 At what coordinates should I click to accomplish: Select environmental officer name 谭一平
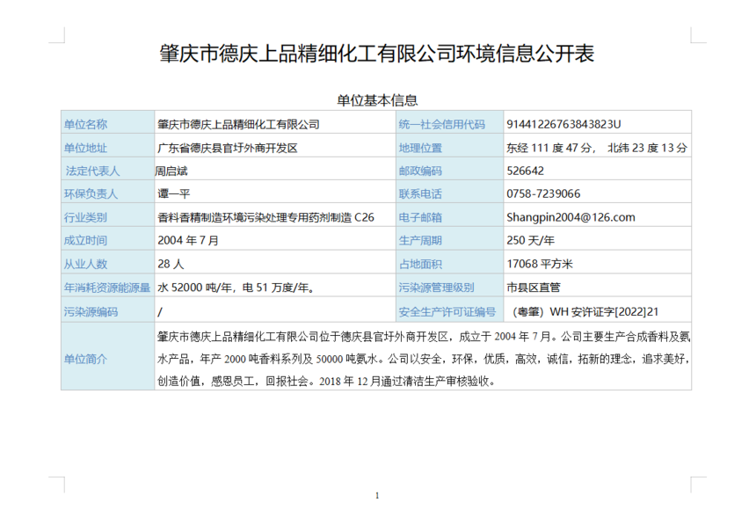coord(173,194)
